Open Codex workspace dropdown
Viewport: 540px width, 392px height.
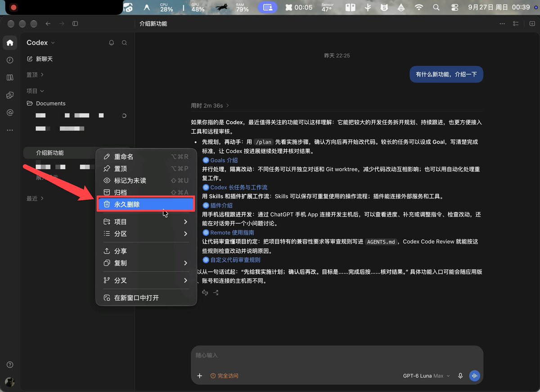40,43
